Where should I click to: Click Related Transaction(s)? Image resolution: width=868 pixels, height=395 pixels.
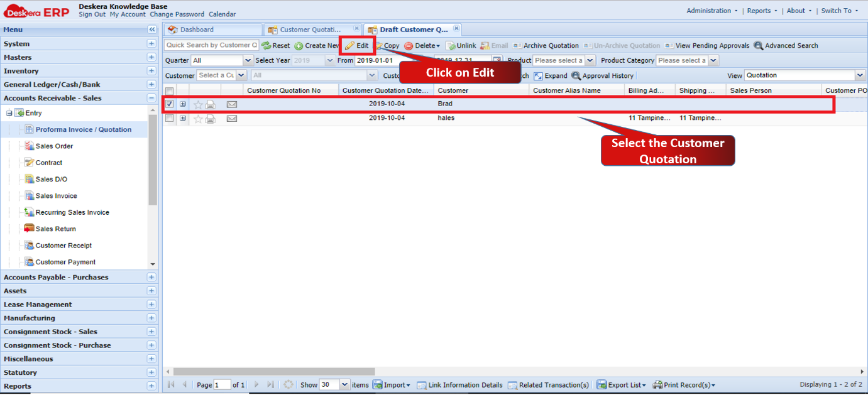[548, 385]
